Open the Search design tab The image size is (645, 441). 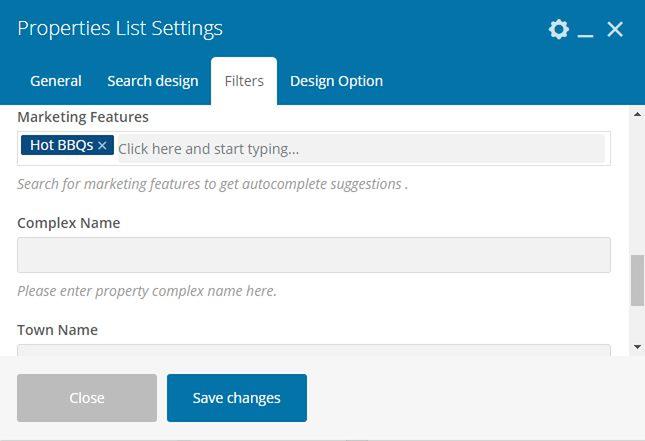click(x=152, y=81)
